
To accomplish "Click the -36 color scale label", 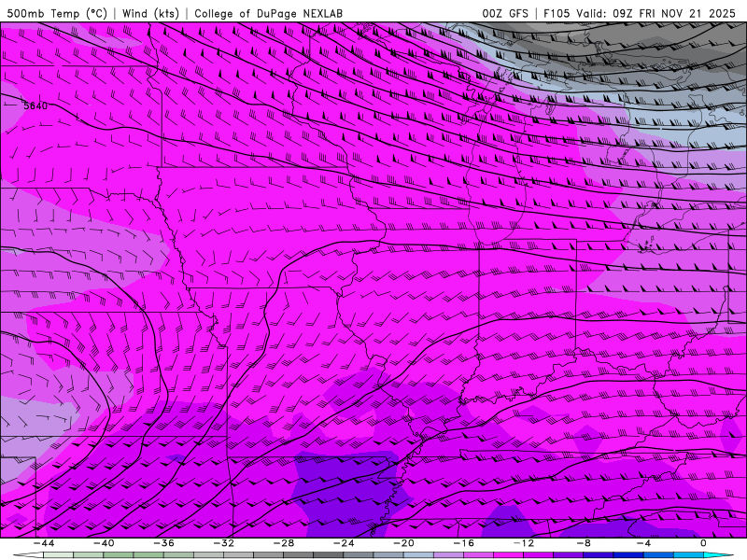I will click(x=164, y=543).
